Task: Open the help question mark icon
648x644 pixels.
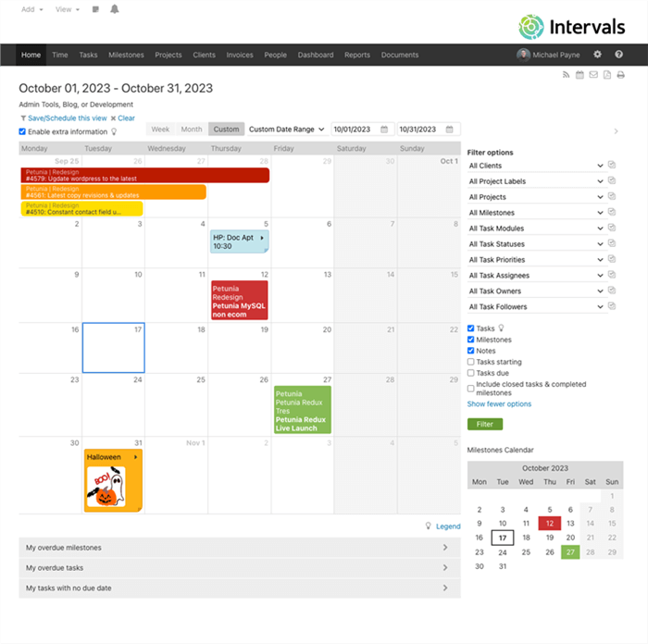Action: click(618, 55)
